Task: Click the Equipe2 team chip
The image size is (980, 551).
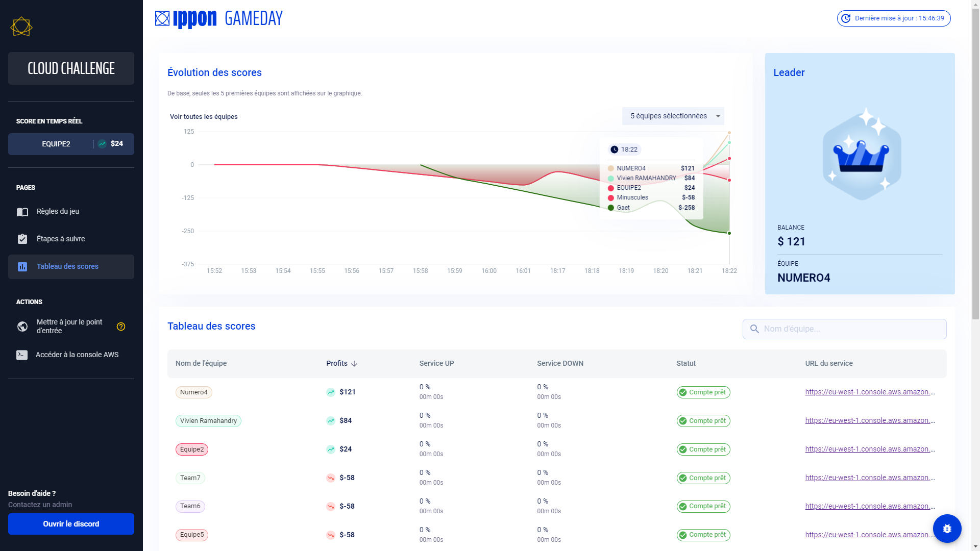Action: (x=192, y=449)
